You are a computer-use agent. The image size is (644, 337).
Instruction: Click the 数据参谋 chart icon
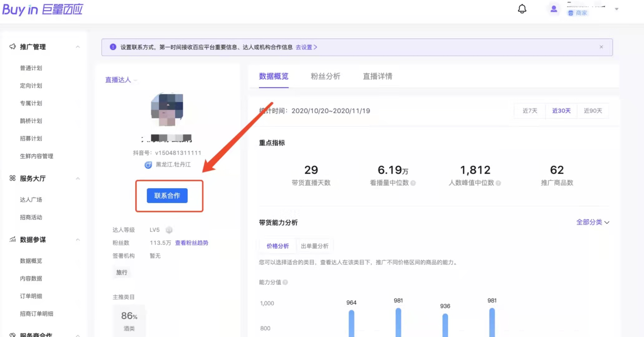12,239
